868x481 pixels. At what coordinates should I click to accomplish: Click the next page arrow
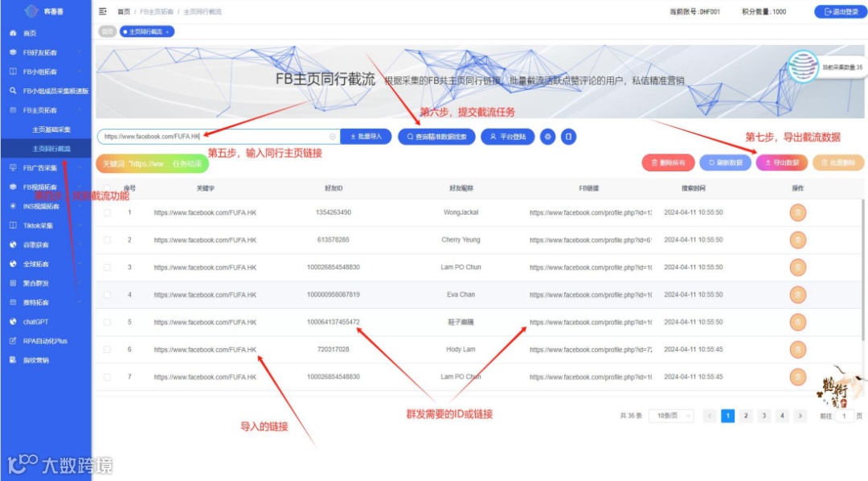click(x=800, y=416)
